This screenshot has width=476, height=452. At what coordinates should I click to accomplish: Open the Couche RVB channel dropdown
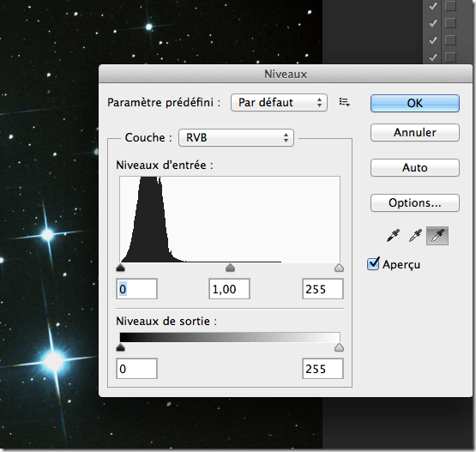[x=236, y=138]
